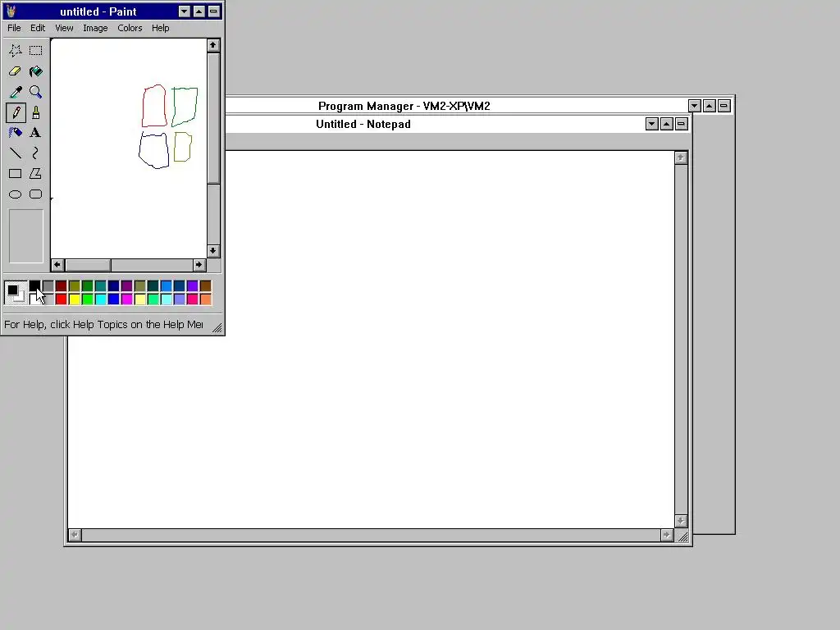Screen dimensions: 840x630
Task: Choose the Airbrush spray tool
Action: pos(15,133)
